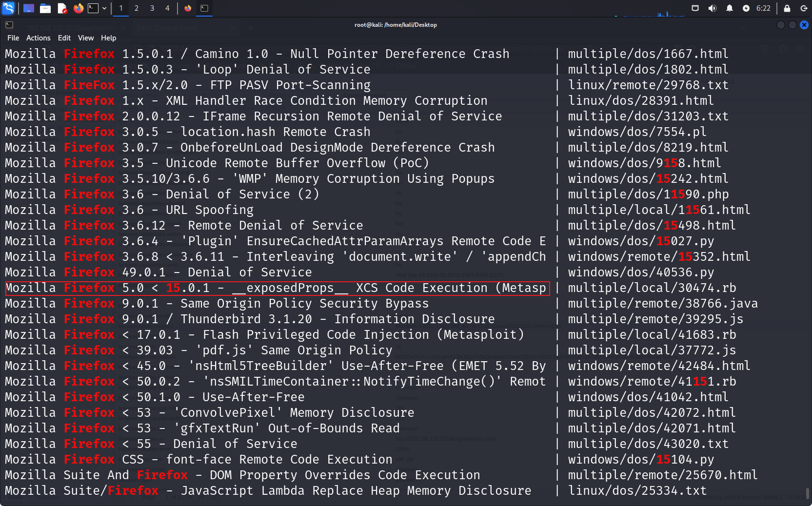Viewport: 812px width, 506px height.
Task: Open a new terminal from the panel launcher
Action: (93, 8)
